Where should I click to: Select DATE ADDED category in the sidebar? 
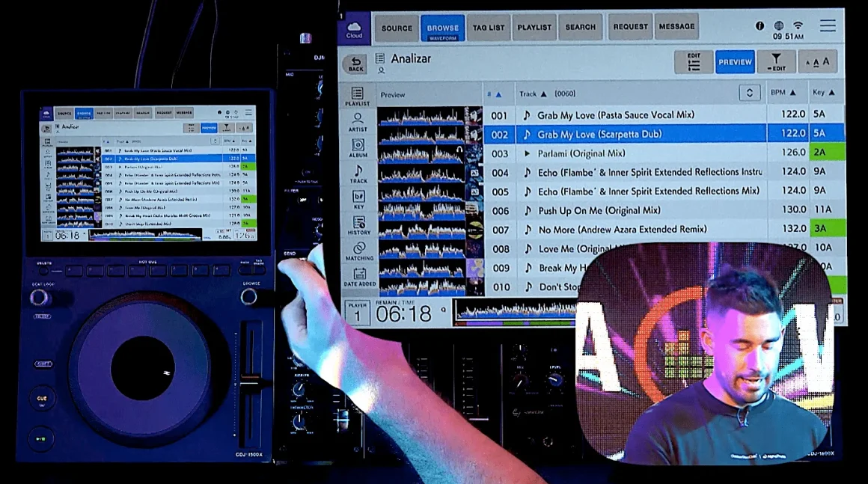[x=360, y=277]
